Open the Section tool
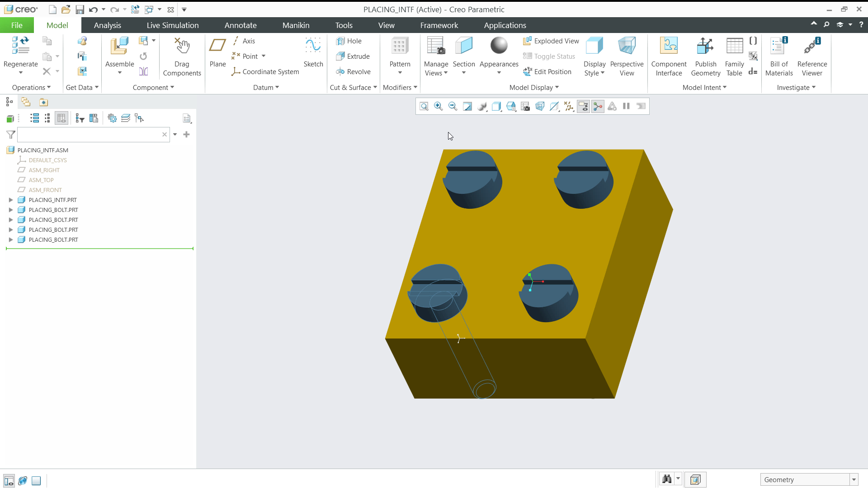Viewport: 868px width, 488px height. [464, 46]
